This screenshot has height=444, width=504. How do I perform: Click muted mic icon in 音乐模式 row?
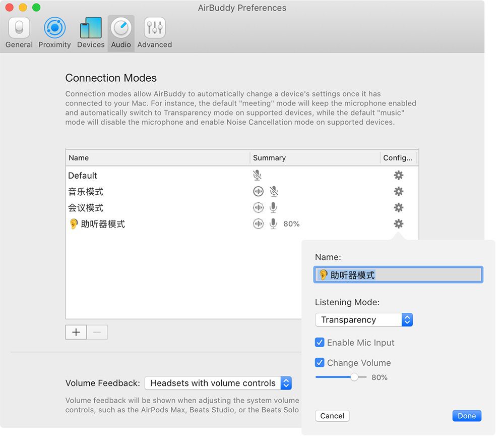coord(274,191)
